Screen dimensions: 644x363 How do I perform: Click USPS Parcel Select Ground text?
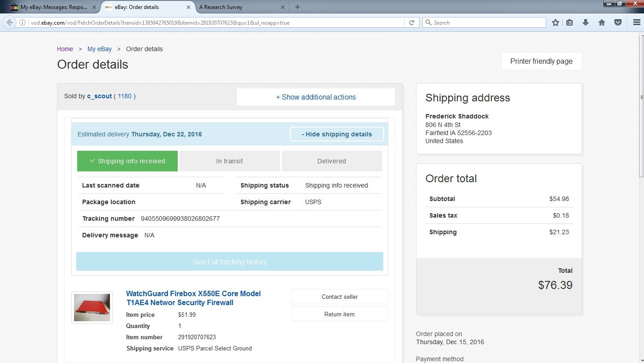(x=215, y=348)
